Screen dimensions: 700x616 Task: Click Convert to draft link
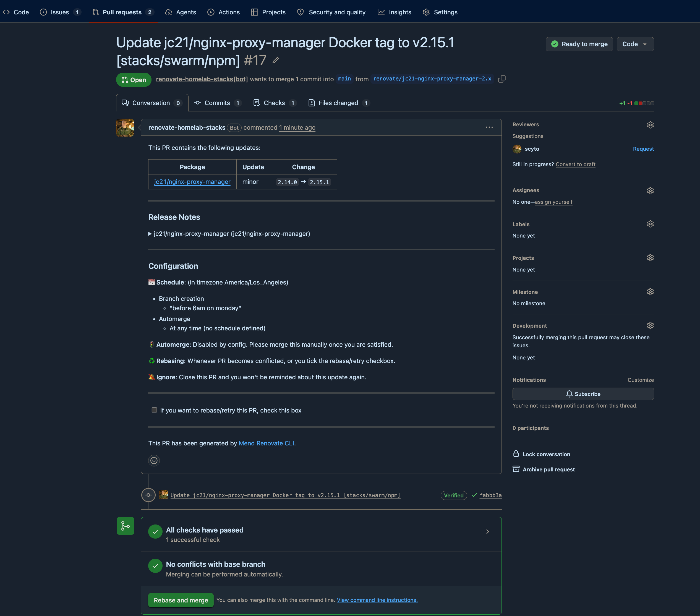575,164
